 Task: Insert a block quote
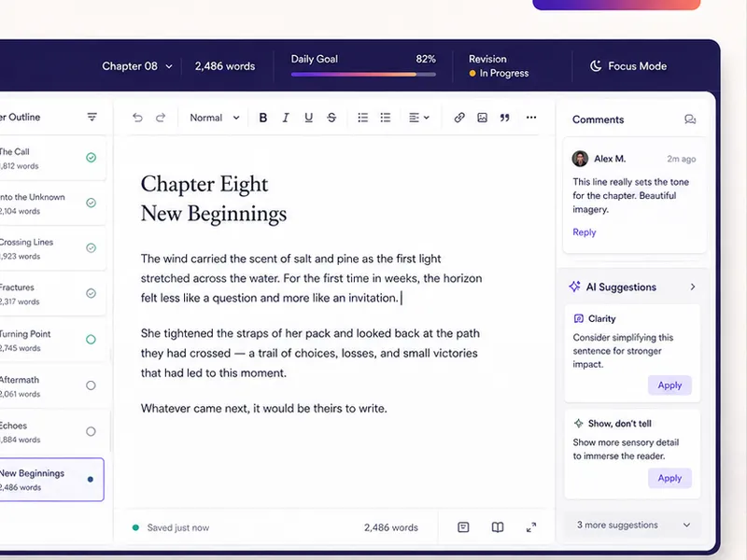click(x=505, y=118)
